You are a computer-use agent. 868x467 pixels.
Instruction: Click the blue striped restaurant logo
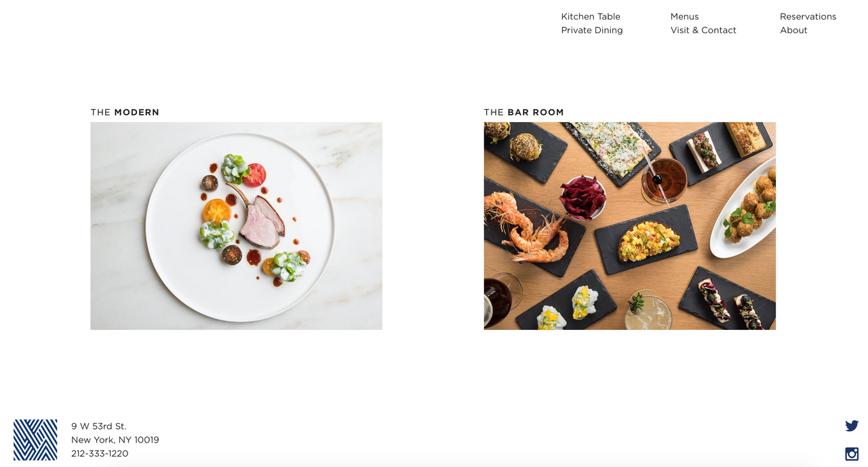[x=35, y=440]
